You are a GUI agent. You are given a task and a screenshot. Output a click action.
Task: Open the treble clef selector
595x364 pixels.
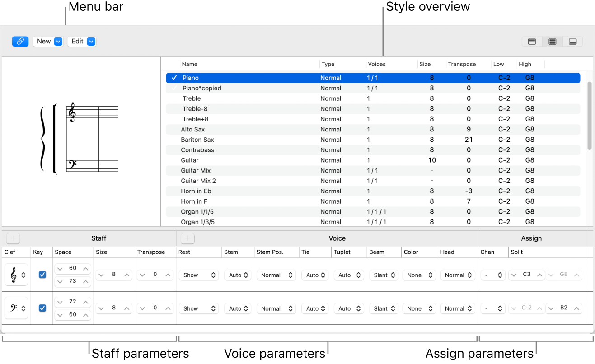16,275
